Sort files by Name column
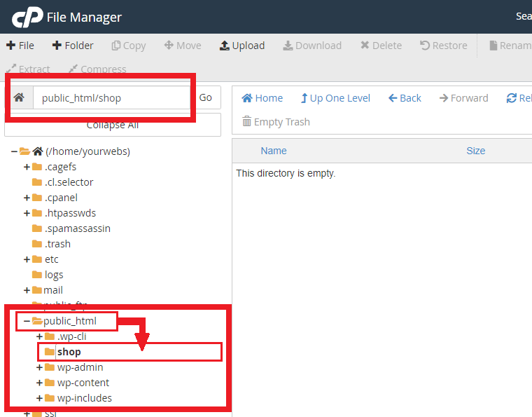The image size is (532, 417). coord(274,151)
